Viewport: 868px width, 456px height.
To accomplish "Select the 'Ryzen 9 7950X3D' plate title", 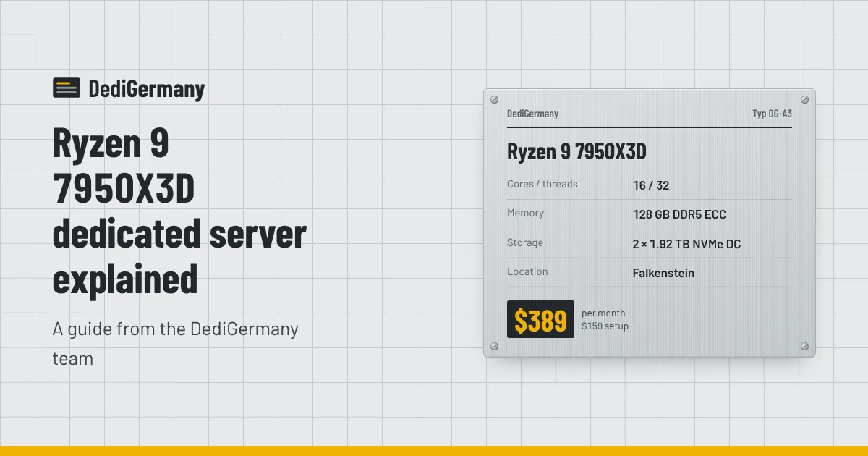I will [x=576, y=152].
